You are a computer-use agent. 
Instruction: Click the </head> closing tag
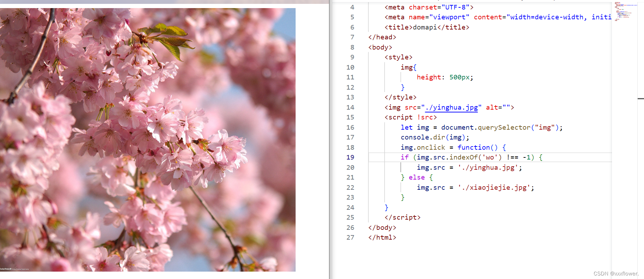[x=382, y=37]
